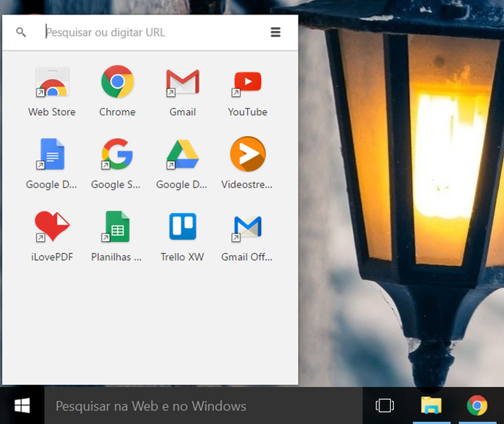Click the 'Pesquisar na Web e no Windows' bar
Screen dimensions: 504x424
click(151, 406)
